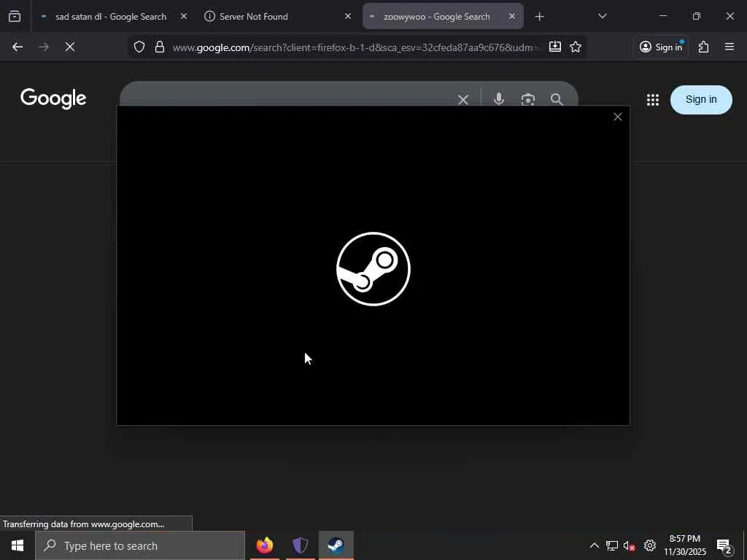Click 'Type here to search' taskbar box
Image resolution: width=747 pixels, height=560 pixels.
pyautogui.click(x=140, y=545)
